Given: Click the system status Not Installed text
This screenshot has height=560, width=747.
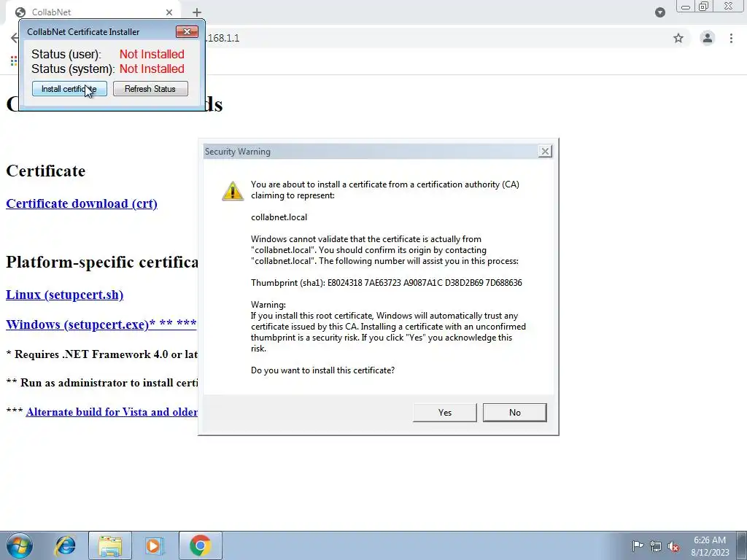Looking at the screenshot, I should (152, 69).
